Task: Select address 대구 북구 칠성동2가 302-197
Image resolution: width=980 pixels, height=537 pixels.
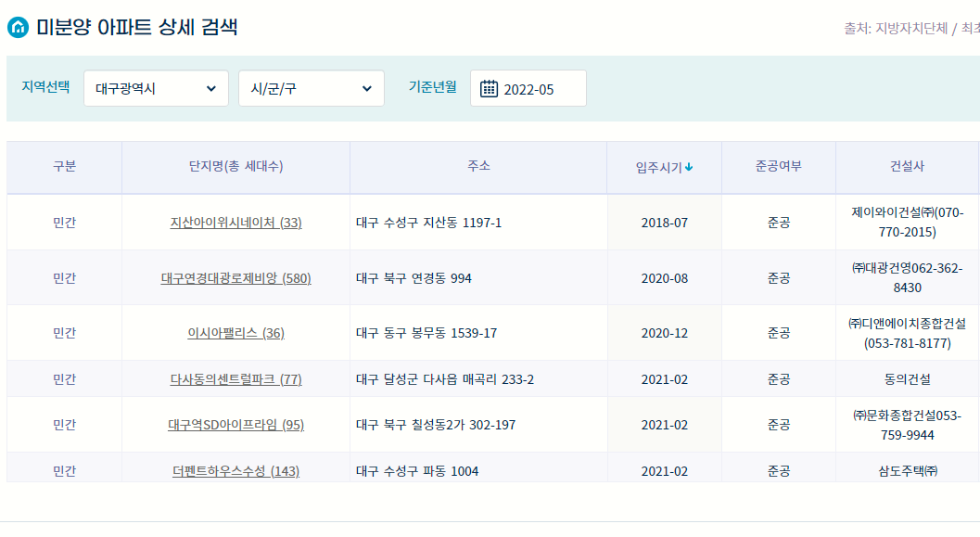Action: coord(436,425)
